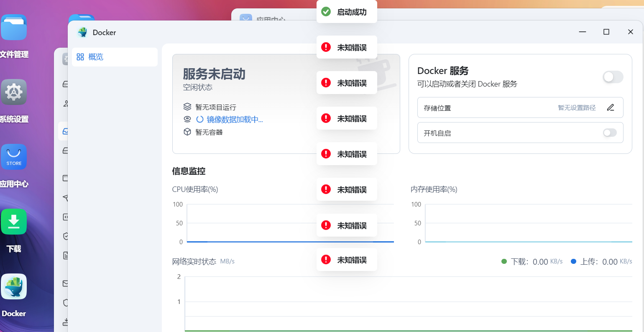The height and width of the screenshot is (332, 644).
Task: Select the 概览 tab in sidebar
Action: 95,57
